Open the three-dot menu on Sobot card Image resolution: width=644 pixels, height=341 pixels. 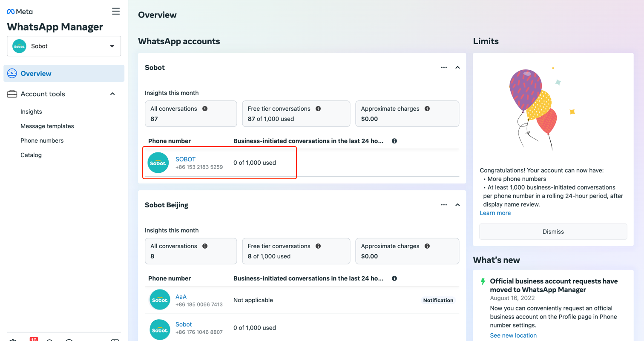click(444, 67)
